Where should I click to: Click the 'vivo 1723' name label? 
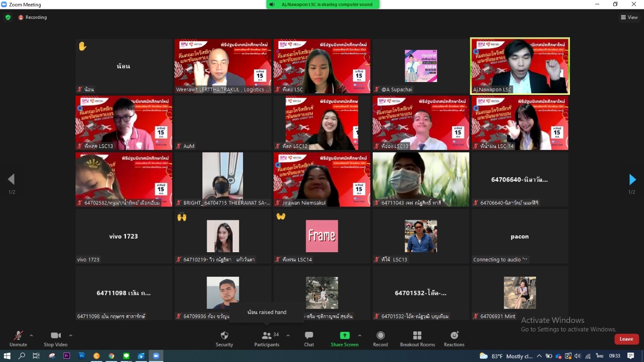[x=89, y=260]
